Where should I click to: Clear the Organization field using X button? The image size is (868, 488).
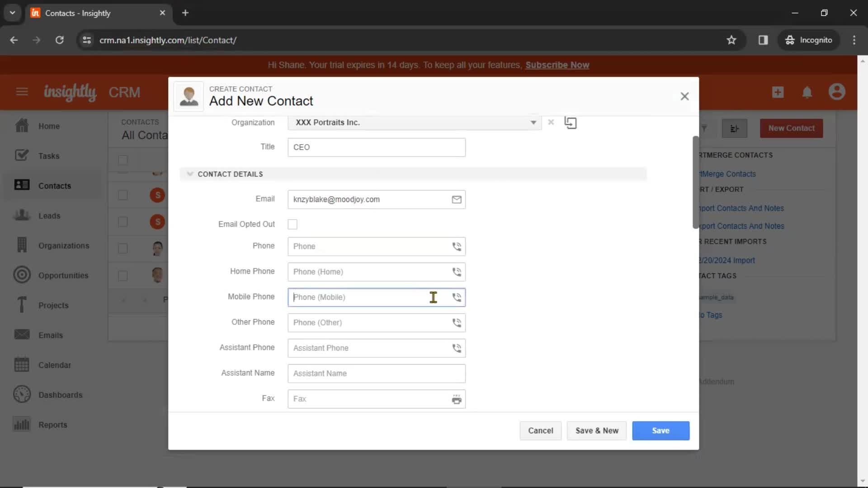pyautogui.click(x=551, y=122)
